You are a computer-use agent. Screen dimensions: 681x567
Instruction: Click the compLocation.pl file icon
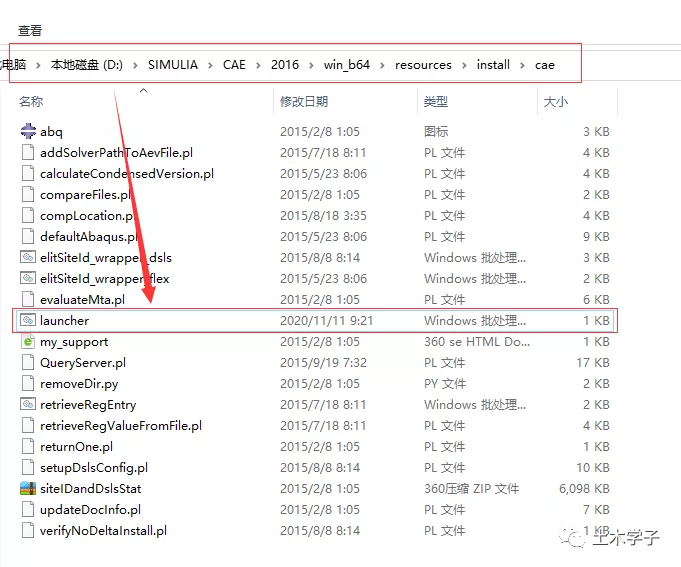pyautogui.click(x=28, y=215)
